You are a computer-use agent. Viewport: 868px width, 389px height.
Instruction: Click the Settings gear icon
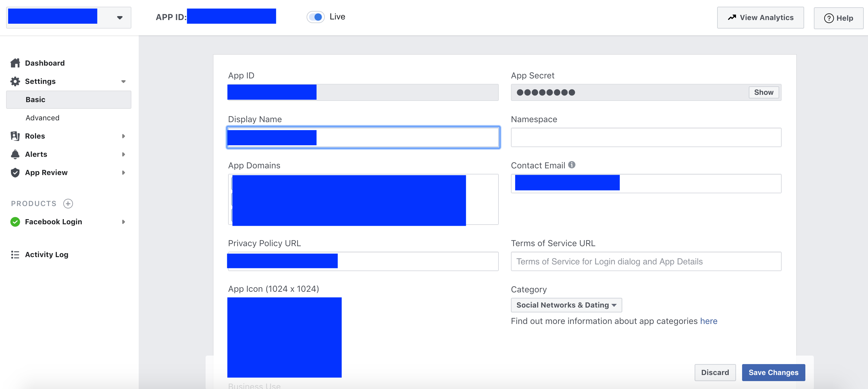[x=15, y=81]
